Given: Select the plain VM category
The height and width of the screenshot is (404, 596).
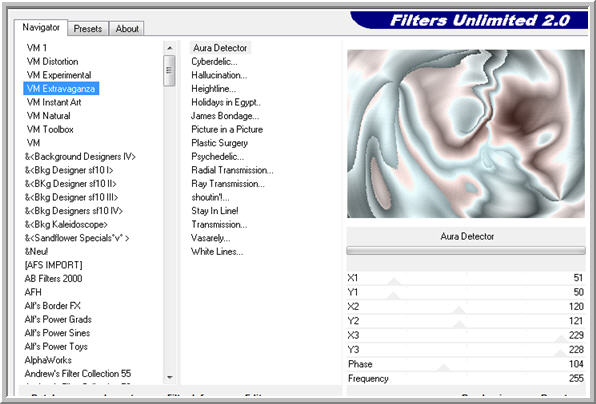Looking at the screenshot, I should pyautogui.click(x=33, y=143).
